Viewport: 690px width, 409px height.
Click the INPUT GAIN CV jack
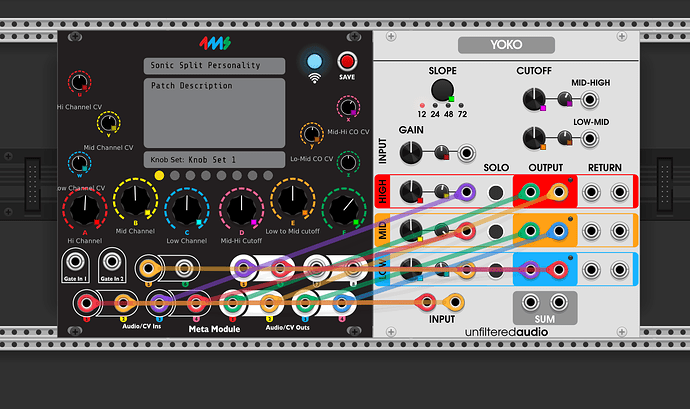click(x=466, y=153)
